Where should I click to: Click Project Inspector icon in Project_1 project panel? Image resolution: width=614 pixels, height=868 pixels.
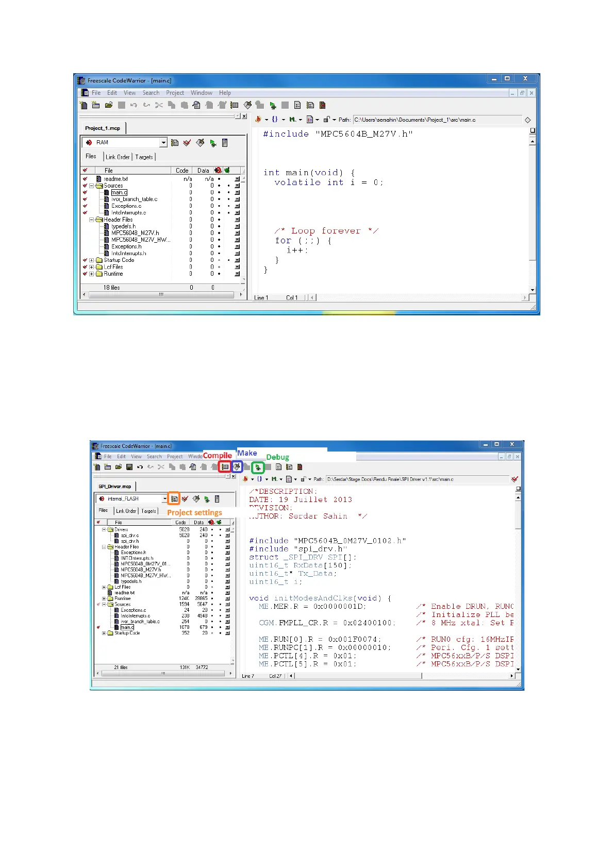click(225, 143)
